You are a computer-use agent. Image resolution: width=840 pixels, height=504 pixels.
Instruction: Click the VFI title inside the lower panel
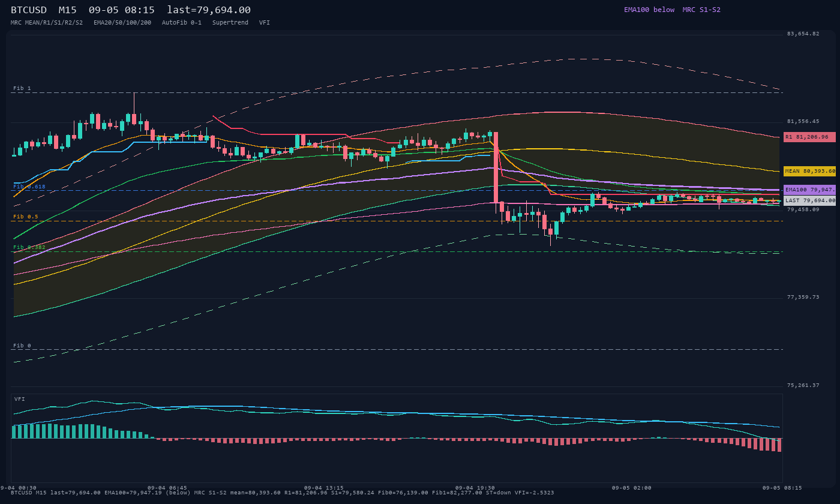tap(20, 399)
